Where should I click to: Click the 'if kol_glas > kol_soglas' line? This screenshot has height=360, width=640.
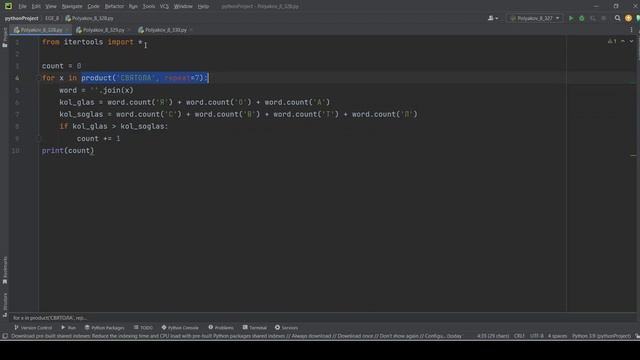click(113, 127)
